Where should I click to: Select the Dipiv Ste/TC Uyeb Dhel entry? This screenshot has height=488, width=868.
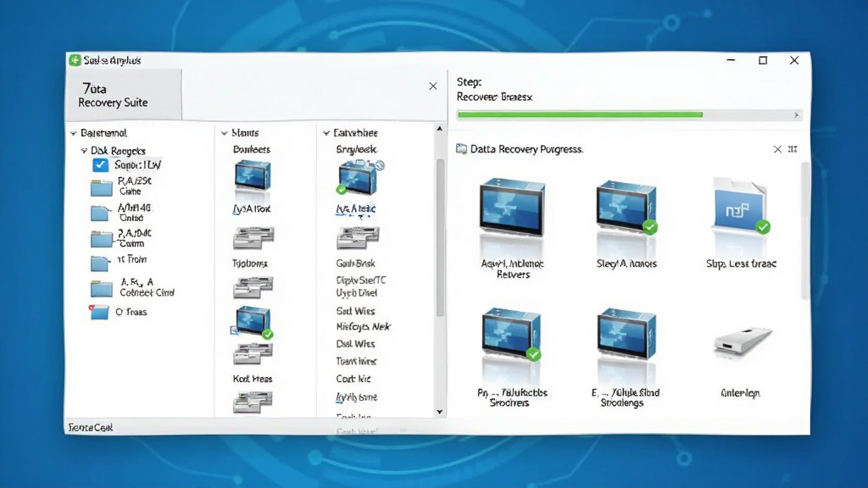[x=360, y=286]
